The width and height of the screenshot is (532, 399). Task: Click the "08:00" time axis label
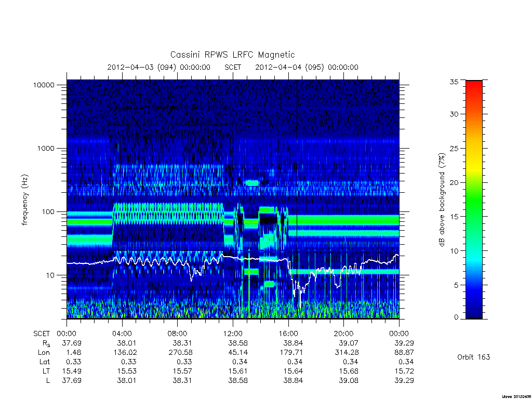(x=178, y=334)
